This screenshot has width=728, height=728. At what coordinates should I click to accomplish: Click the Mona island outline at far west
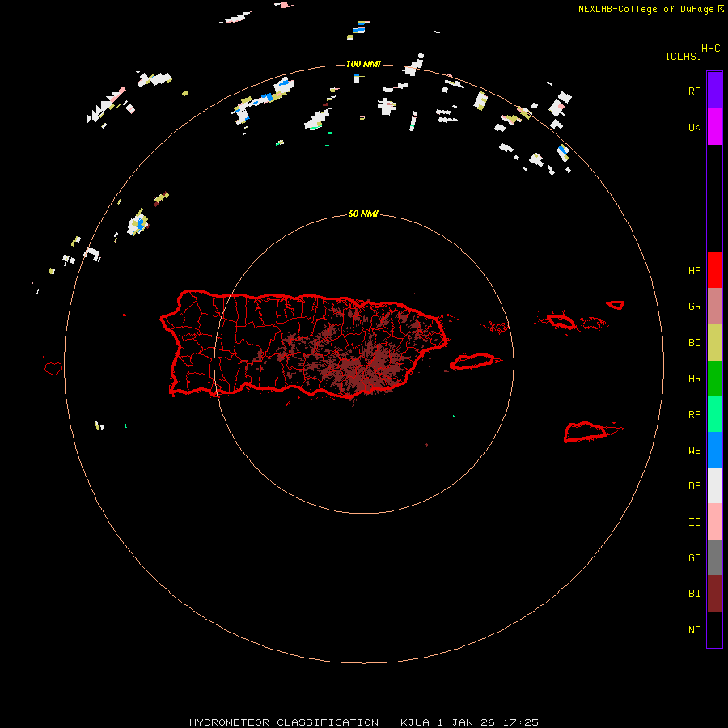point(53,369)
